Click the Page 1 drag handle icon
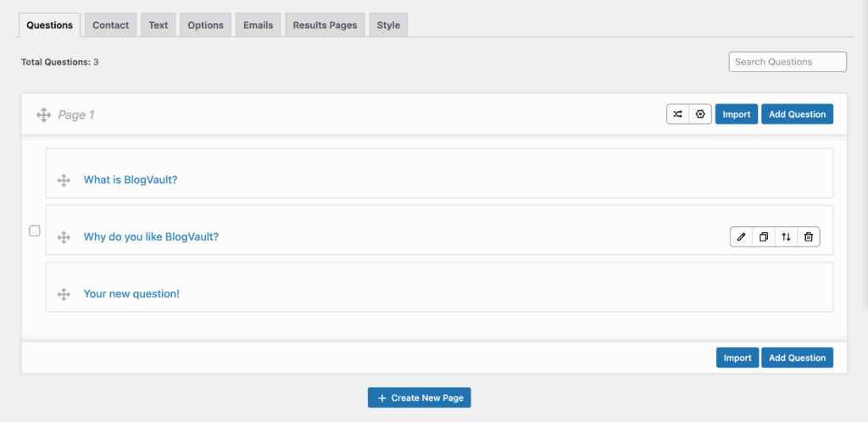The image size is (868, 422). [x=44, y=115]
